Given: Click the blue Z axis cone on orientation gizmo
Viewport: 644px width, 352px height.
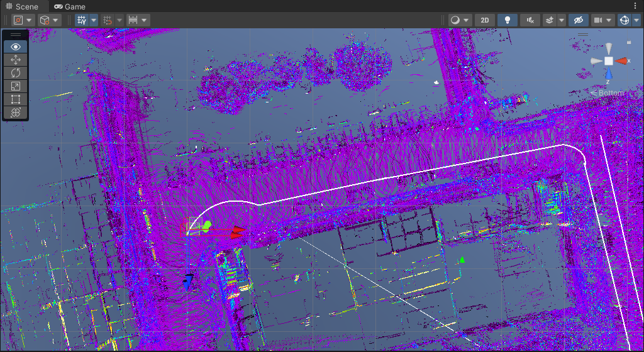Looking at the screenshot, I should pyautogui.click(x=609, y=74).
